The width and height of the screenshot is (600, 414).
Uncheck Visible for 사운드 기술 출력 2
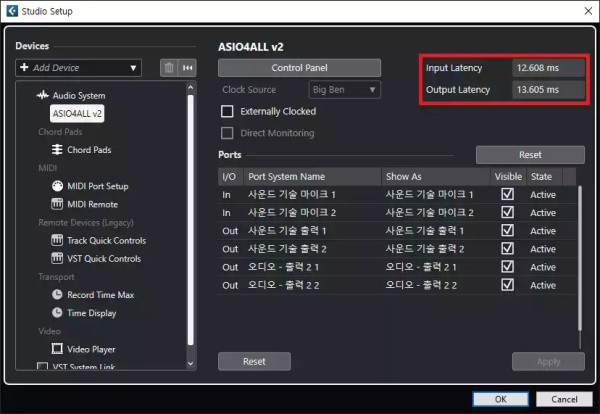pyautogui.click(x=507, y=248)
